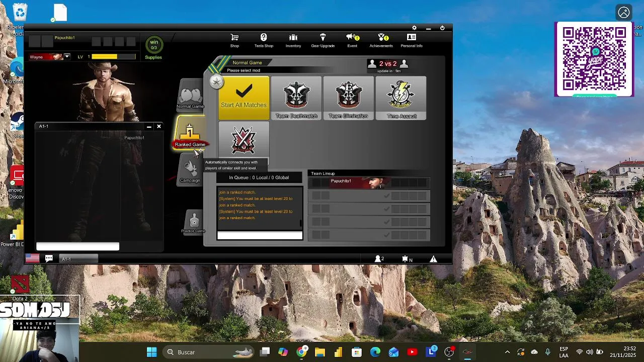Open the volume tray icon

(589, 352)
